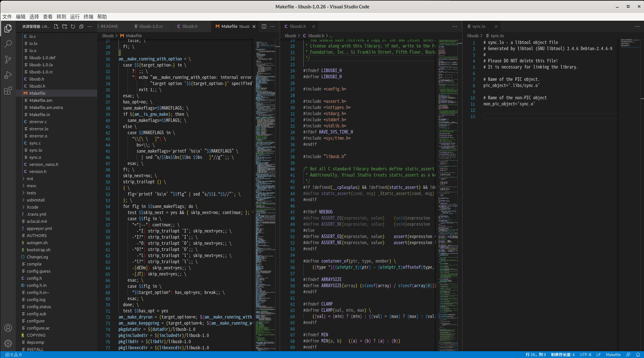The image size is (644, 358).
Task: Open .travis.yml in the explorer
Action: pos(57,214)
